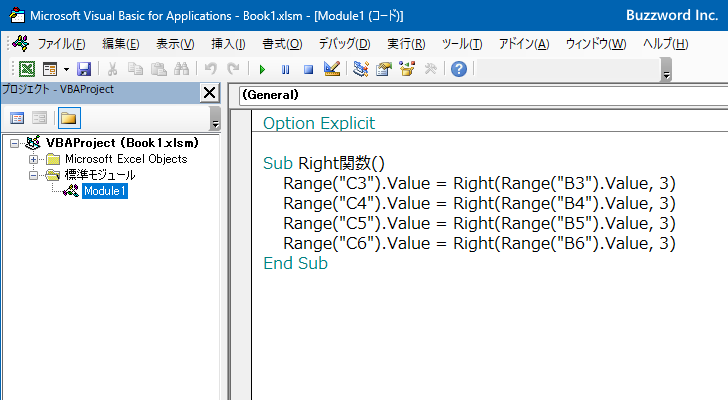728x400 pixels.
Task: Stop execution with the Reset square icon
Action: (308, 69)
